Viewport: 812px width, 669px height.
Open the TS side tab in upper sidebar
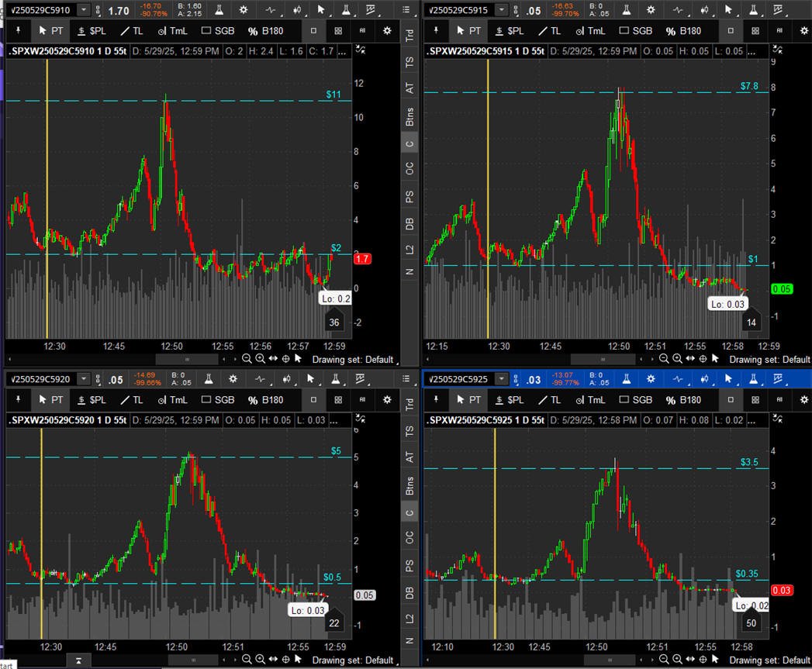(409, 63)
